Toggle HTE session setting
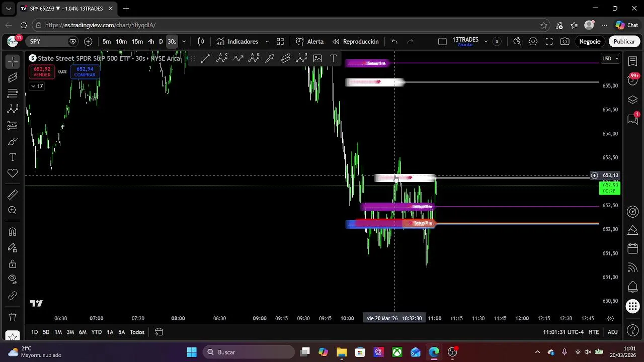 pos(594,332)
